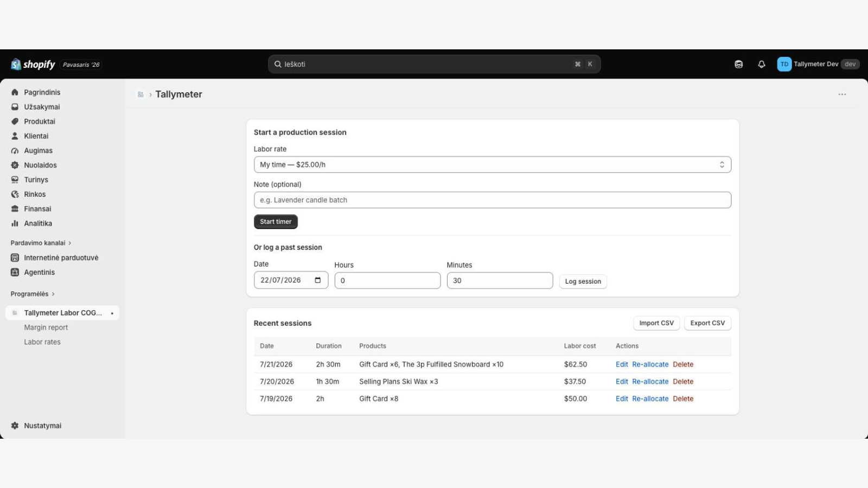Image resolution: width=868 pixels, height=488 pixels.
Task: Click the Pagrindinis home icon
Action: [15, 92]
